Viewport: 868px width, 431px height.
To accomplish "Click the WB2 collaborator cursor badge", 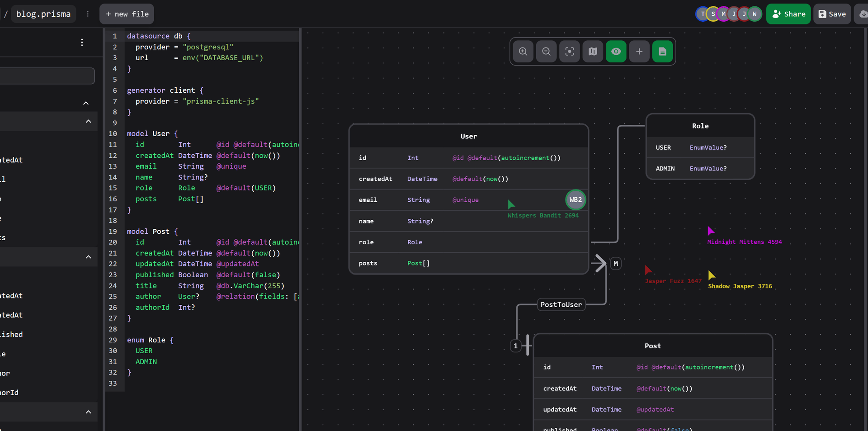I will 575,199.
